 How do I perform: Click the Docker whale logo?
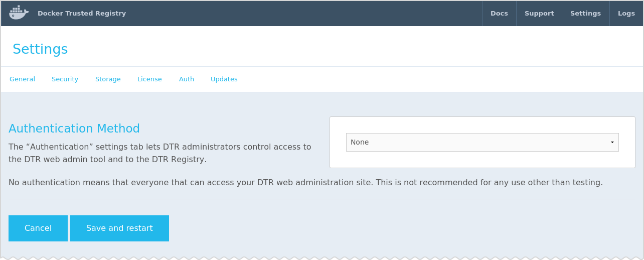(19, 13)
